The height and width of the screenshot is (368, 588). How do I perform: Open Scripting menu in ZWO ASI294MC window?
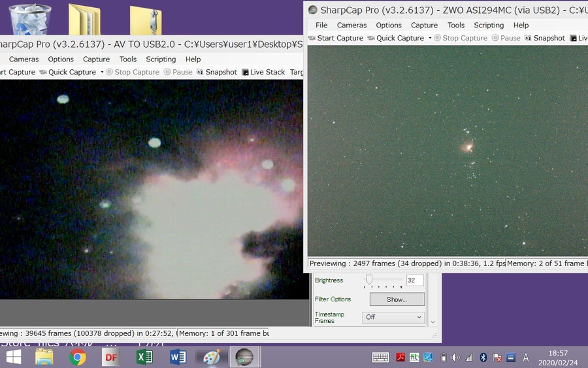click(489, 25)
